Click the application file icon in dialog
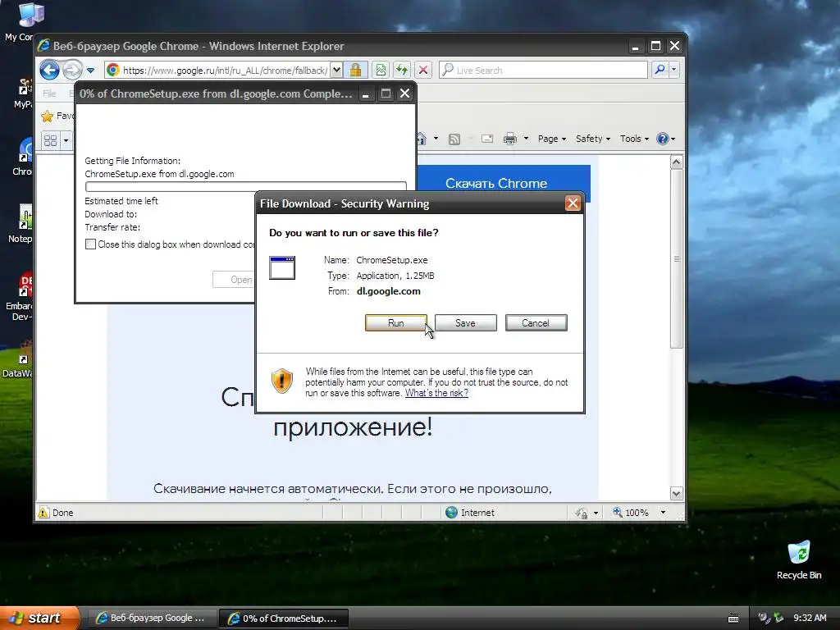 pyautogui.click(x=282, y=267)
